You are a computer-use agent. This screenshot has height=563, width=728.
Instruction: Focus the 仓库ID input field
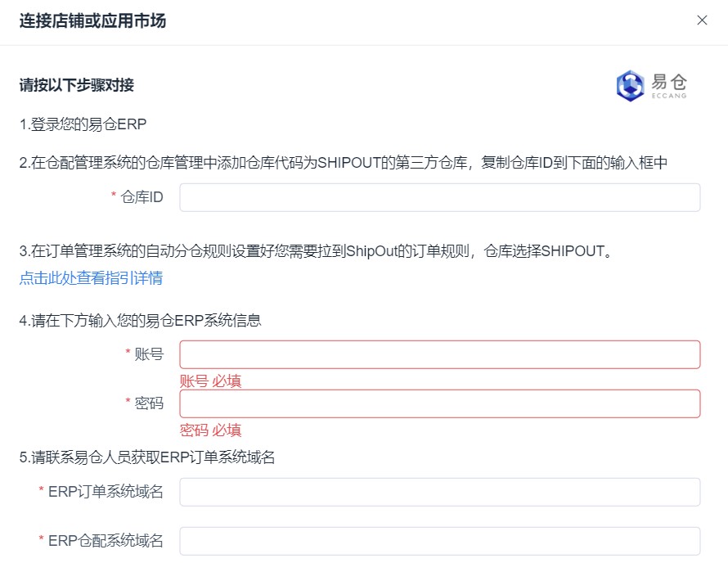pos(440,197)
